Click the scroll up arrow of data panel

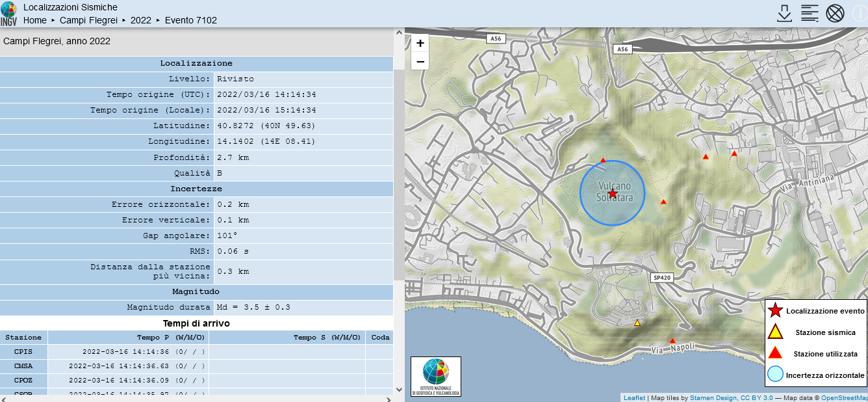399,33
